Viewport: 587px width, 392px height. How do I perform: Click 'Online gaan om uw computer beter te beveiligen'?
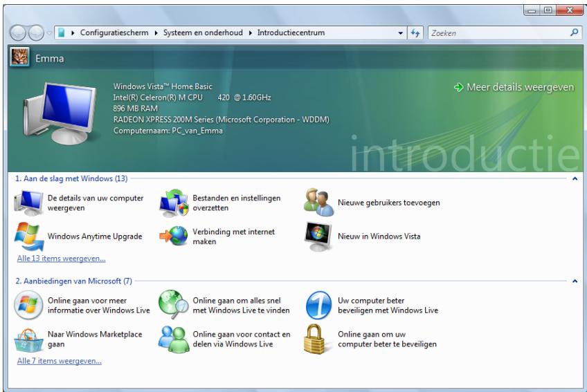387,339
